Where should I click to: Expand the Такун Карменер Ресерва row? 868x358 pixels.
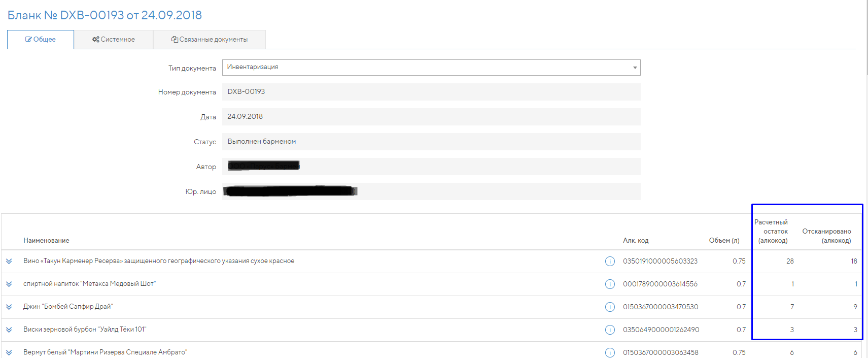pos(9,261)
